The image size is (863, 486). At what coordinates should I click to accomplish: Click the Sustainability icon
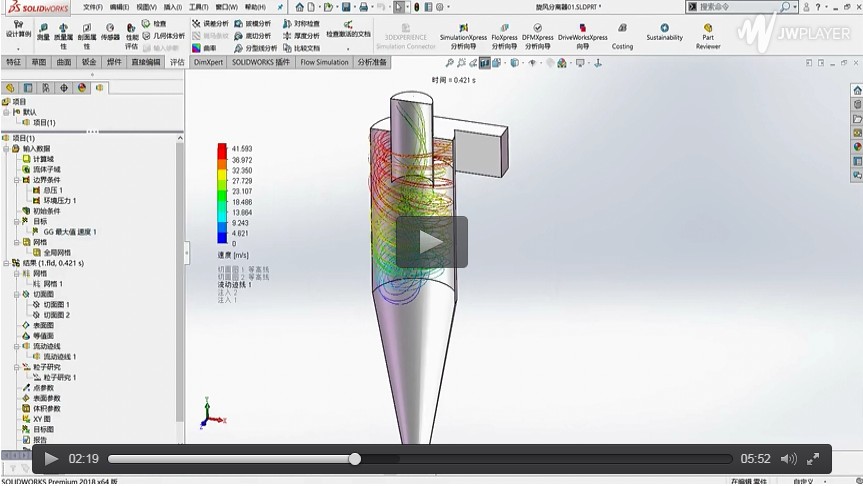tap(664, 33)
